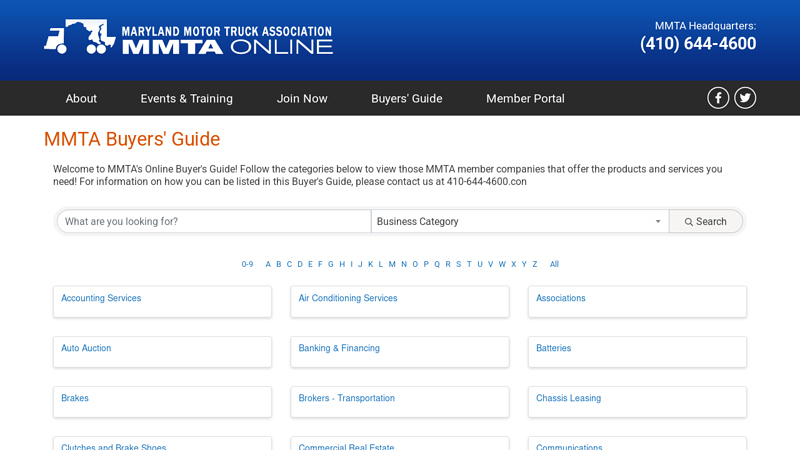Open Accounting Services category

tap(101, 298)
